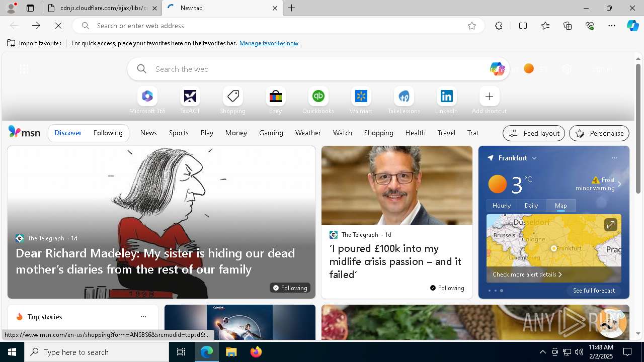Open the tab actions menu icon
The image size is (644, 362).
[x=30, y=8]
